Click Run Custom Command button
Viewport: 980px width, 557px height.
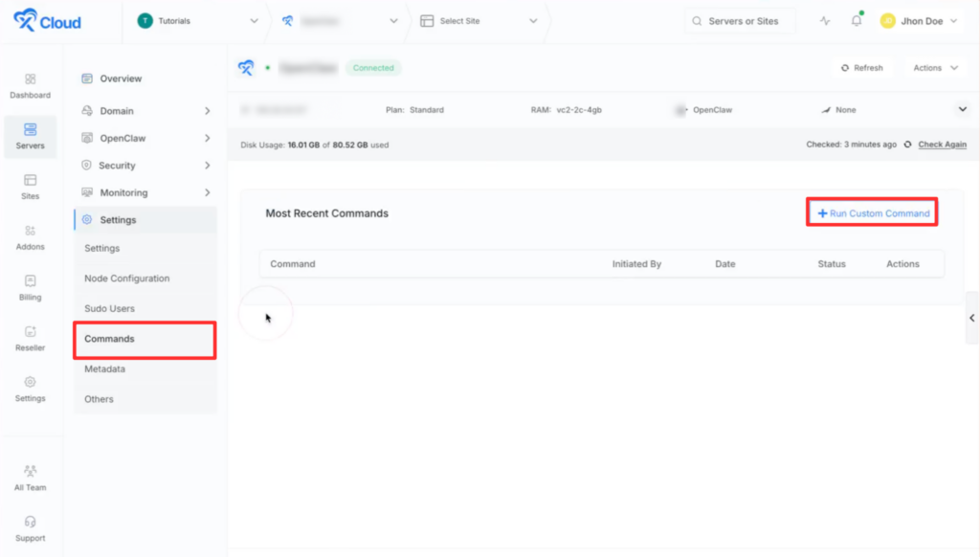pos(873,213)
